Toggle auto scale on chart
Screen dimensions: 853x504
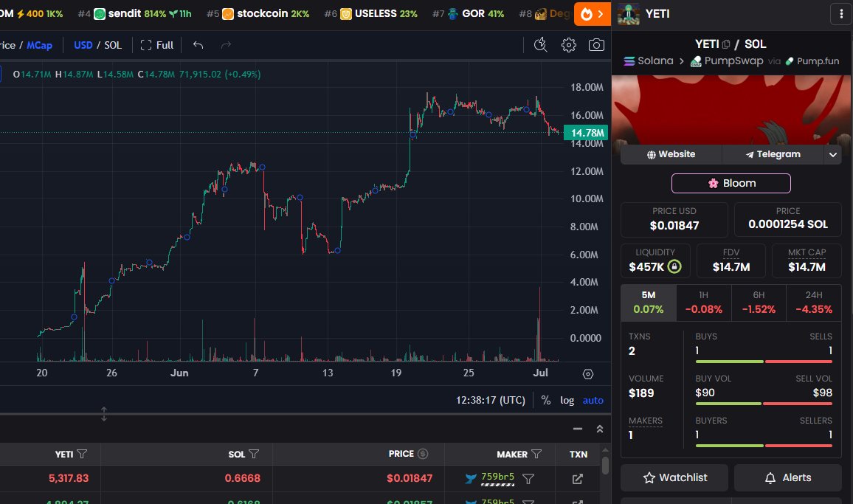pos(593,400)
